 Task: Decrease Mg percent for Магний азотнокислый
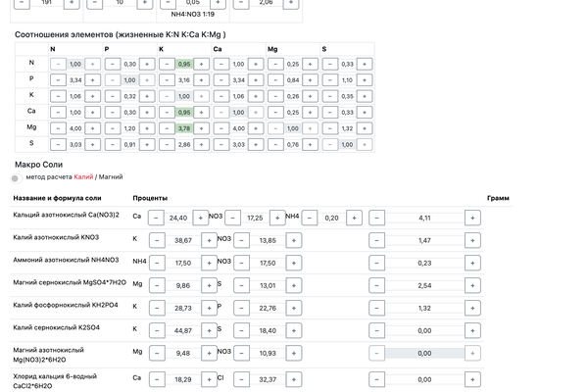pos(156,353)
